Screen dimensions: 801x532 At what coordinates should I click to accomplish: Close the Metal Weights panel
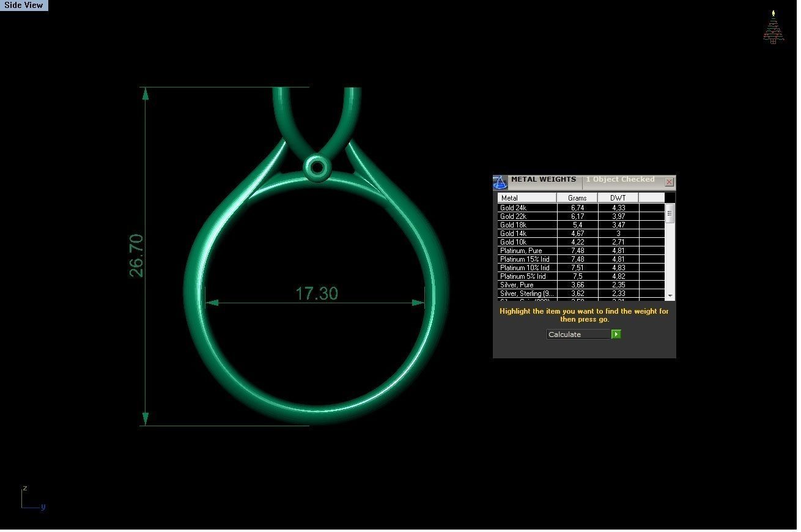[669, 182]
